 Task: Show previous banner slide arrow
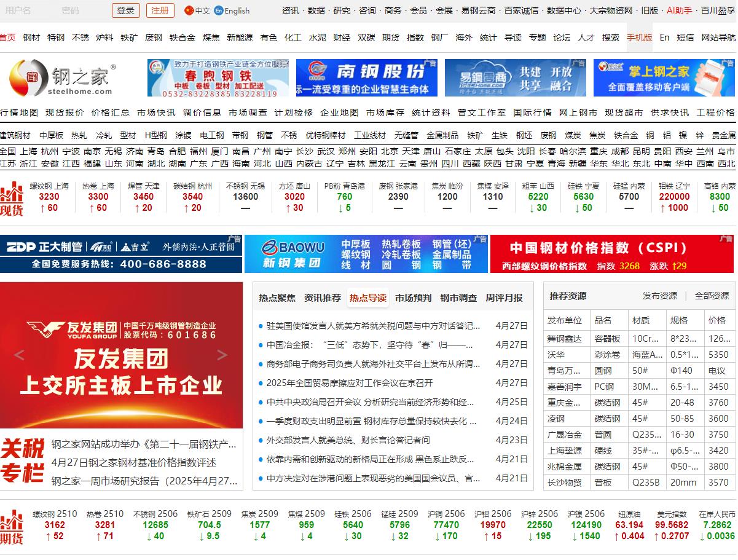click(19, 355)
